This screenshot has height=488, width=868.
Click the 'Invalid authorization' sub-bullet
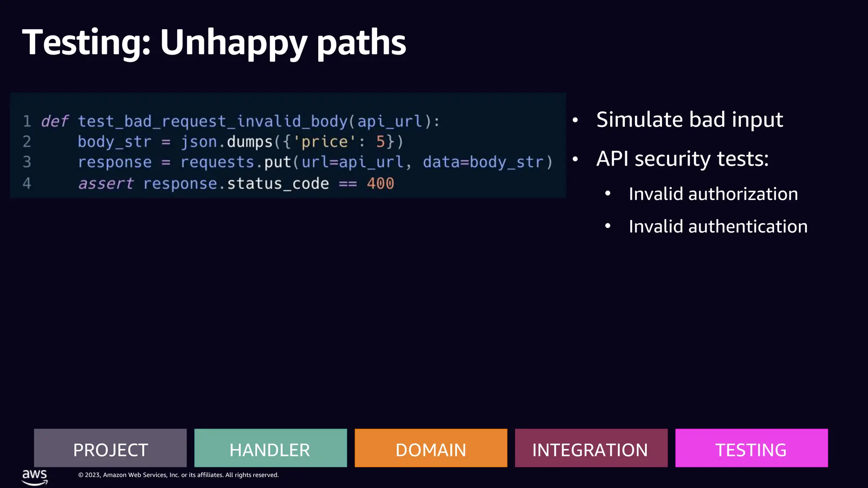pos(713,194)
